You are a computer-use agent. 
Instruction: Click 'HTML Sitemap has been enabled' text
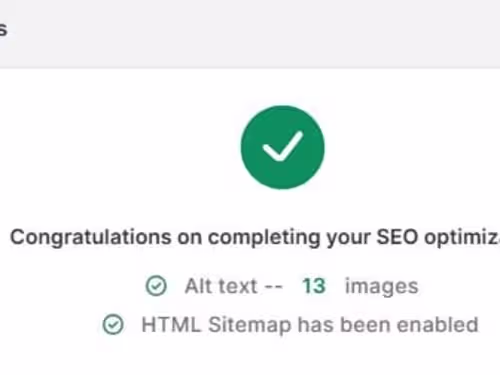click(x=310, y=325)
